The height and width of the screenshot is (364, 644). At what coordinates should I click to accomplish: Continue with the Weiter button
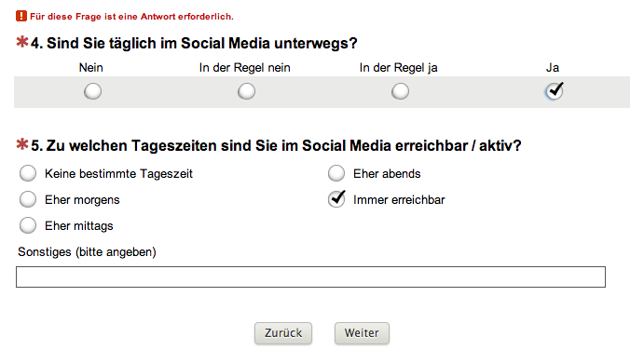coord(362,332)
